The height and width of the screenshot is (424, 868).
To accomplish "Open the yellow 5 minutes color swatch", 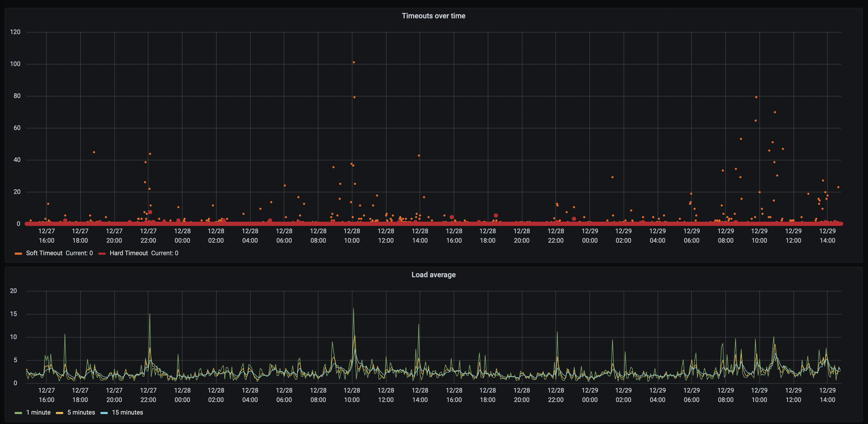I will pyautogui.click(x=60, y=413).
